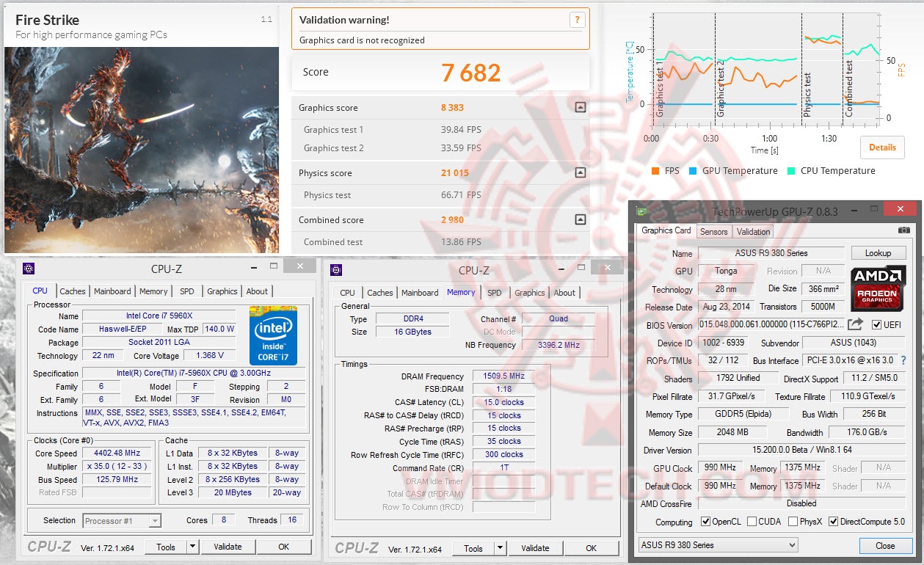Click the Physics score value 21 015
This screenshot has height=565, width=924.
click(455, 173)
